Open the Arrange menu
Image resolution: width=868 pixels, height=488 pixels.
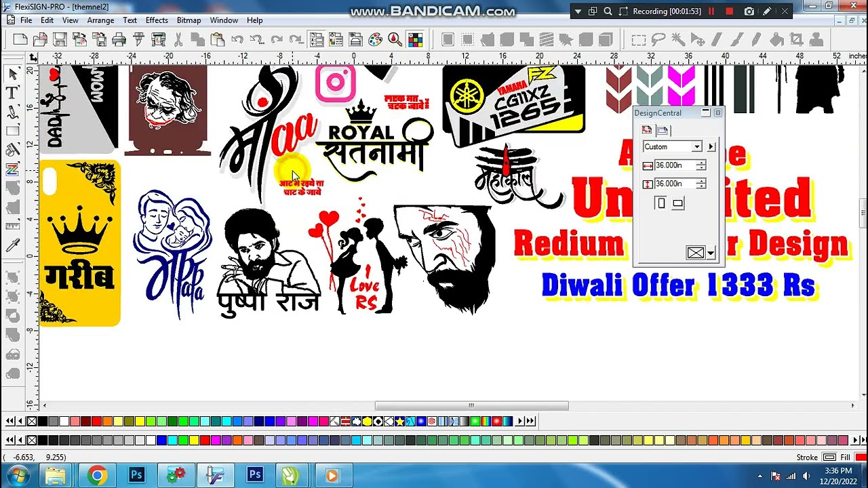click(100, 20)
